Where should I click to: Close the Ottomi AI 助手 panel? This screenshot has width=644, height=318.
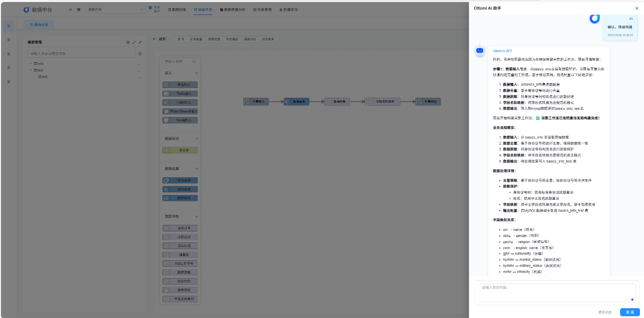click(x=637, y=8)
